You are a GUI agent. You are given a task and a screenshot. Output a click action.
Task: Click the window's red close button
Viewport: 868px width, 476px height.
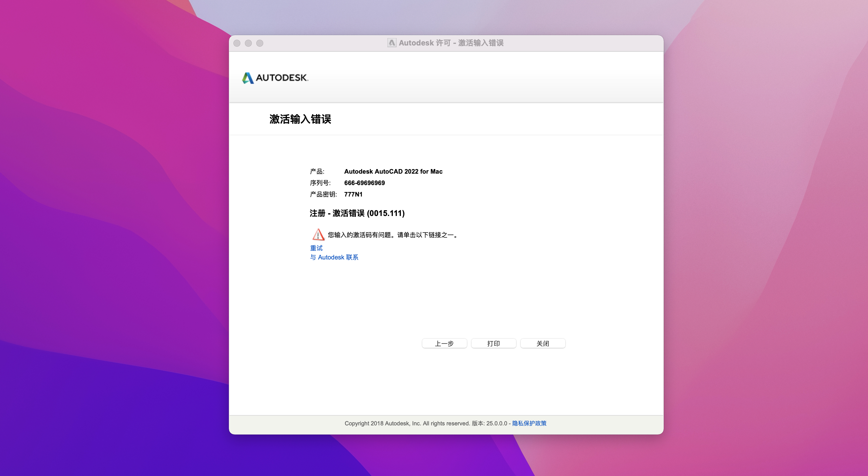237,43
